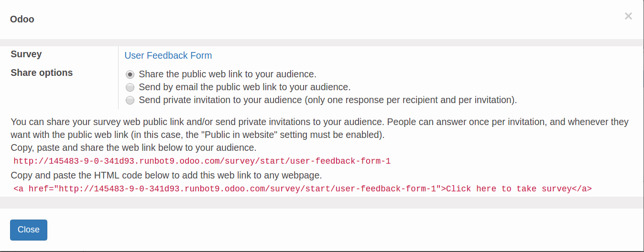Click the label 'Share the public web link to your audience'
This screenshot has height=252, width=644.
pyautogui.click(x=228, y=74)
